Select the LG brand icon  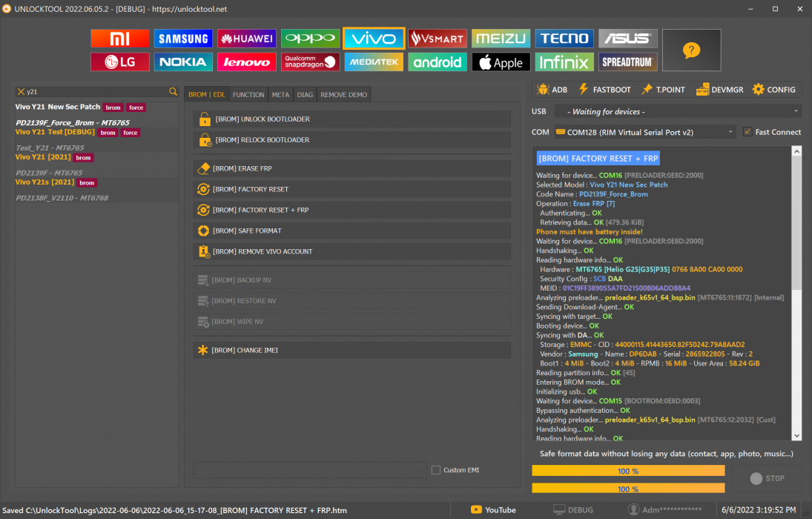pyautogui.click(x=119, y=62)
